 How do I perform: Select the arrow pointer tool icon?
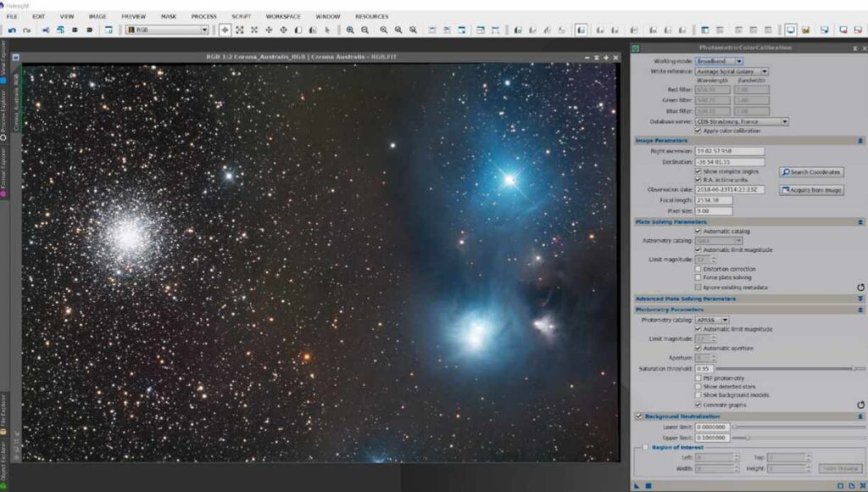(x=327, y=30)
